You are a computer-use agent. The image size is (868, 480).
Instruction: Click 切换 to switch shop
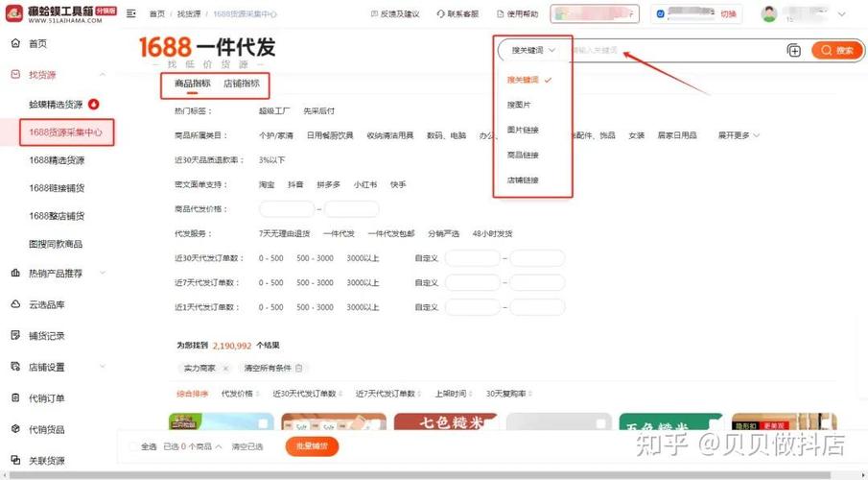[728, 13]
